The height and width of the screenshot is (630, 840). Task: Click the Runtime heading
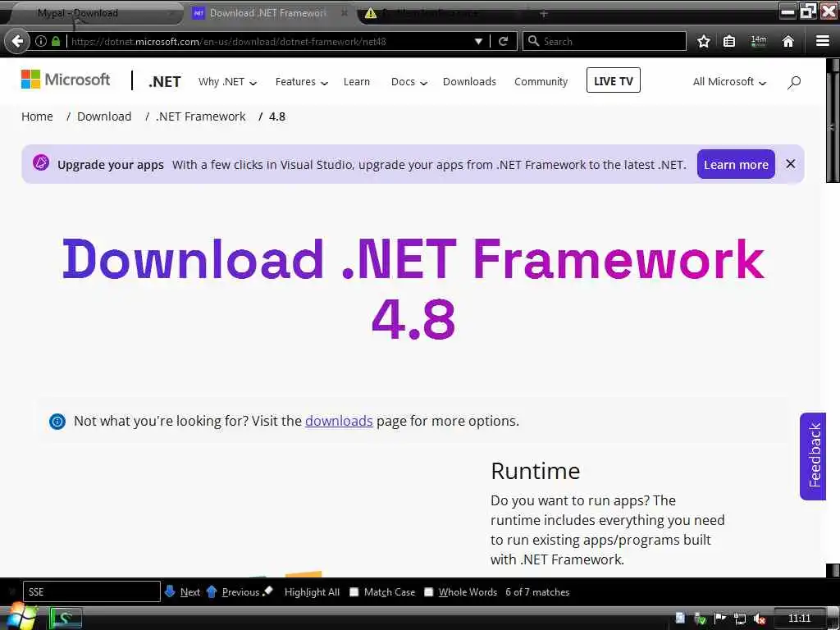tap(535, 471)
